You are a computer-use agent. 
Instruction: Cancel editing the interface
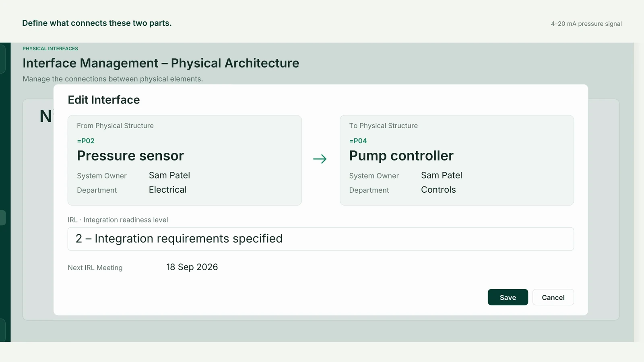coord(553,297)
